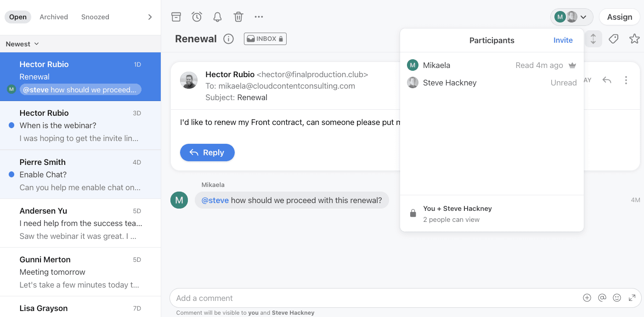The image size is (644, 317).
Task: Star the Renewal conversation
Action: point(634,39)
